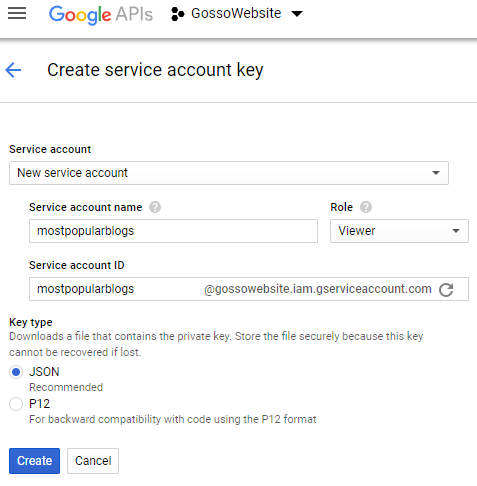Focus the Service account ID field

pos(249,289)
